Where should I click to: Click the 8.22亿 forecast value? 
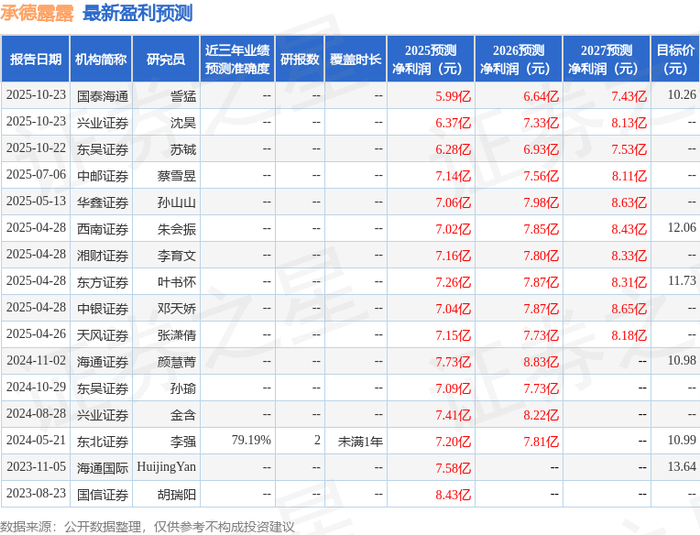pyautogui.click(x=541, y=415)
